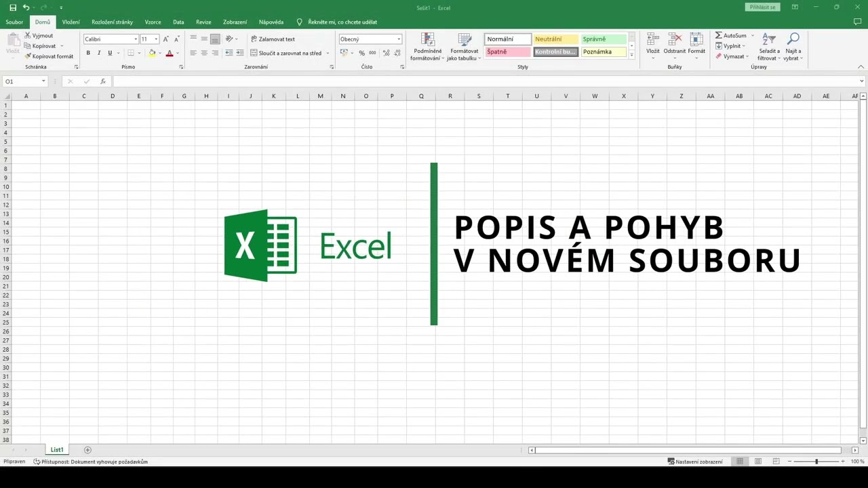This screenshot has height=488, width=868.
Task: Insert cells with Vložit in Buňky group
Action: [653, 46]
